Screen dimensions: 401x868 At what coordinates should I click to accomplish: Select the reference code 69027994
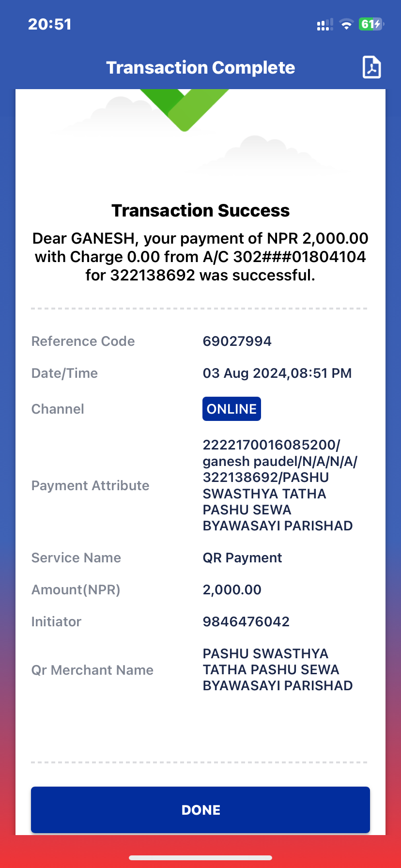pyautogui.click(x=237, y=341)
